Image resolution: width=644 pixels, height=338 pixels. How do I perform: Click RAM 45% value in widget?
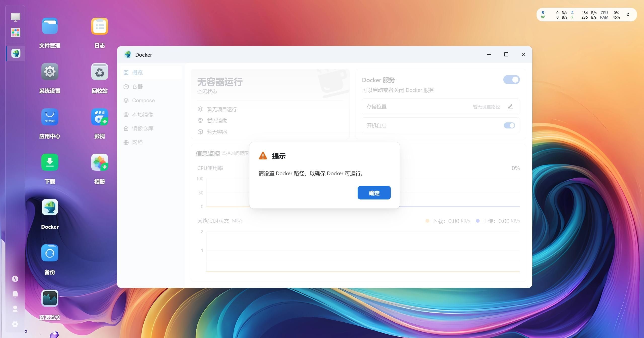point(616,17)
